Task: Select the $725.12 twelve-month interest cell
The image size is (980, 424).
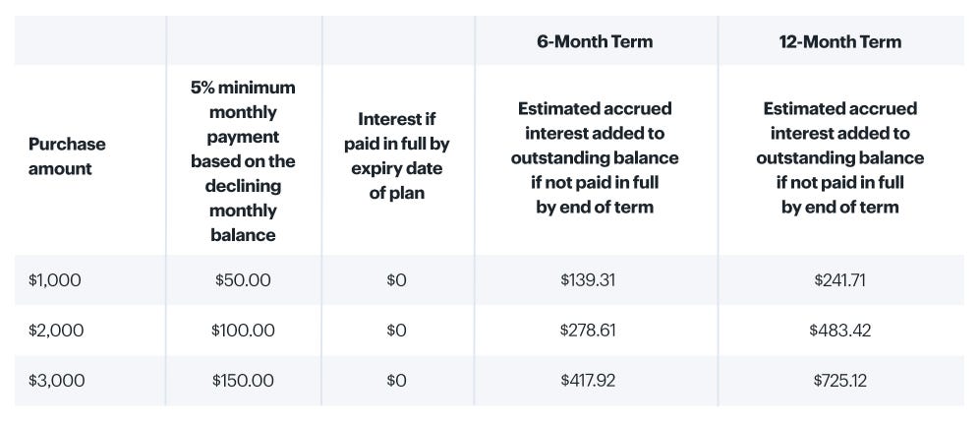Action: (840, 381)
